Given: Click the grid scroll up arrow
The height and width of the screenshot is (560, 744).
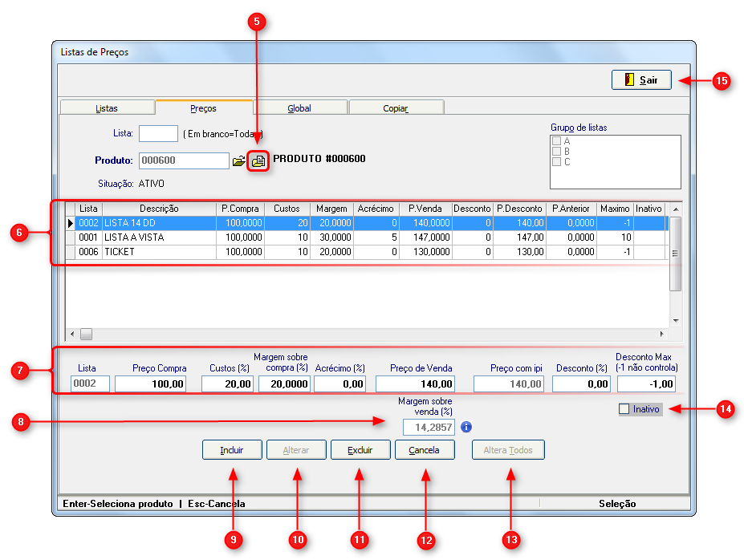Looking at the screenshot, I should (x=676, y=209).
